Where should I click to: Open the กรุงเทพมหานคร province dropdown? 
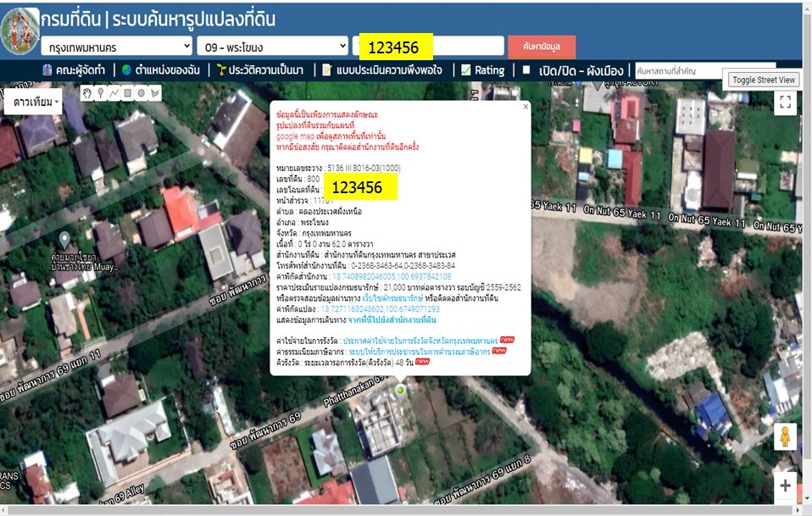(x=115, y=46)
